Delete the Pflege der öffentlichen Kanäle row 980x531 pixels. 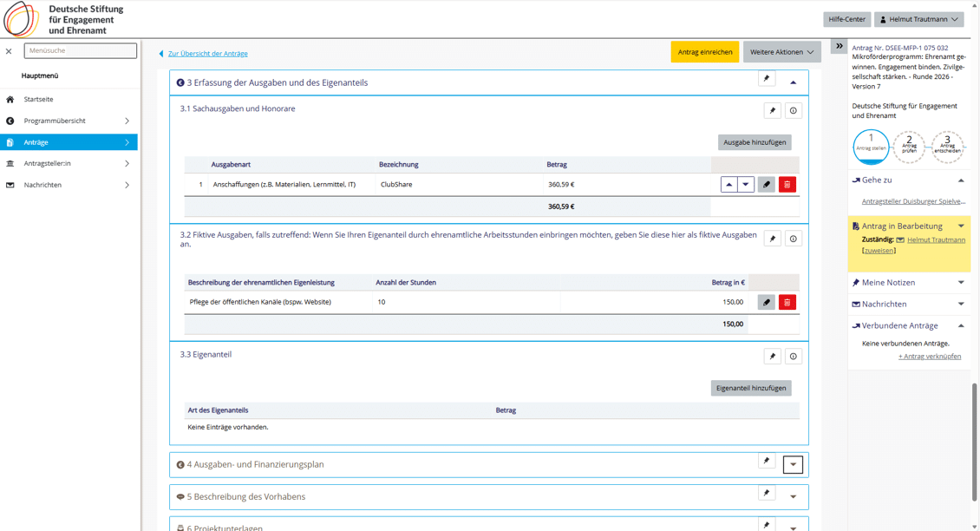click(787, 303)
